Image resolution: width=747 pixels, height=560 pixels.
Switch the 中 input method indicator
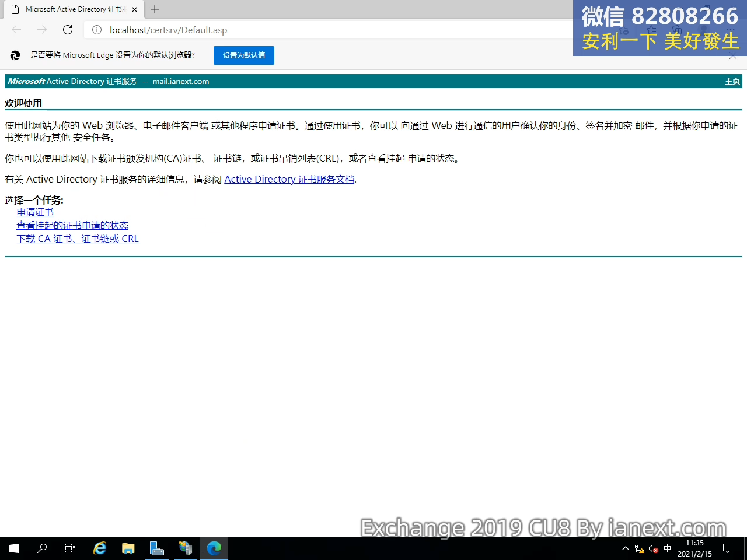coord(668,548)
